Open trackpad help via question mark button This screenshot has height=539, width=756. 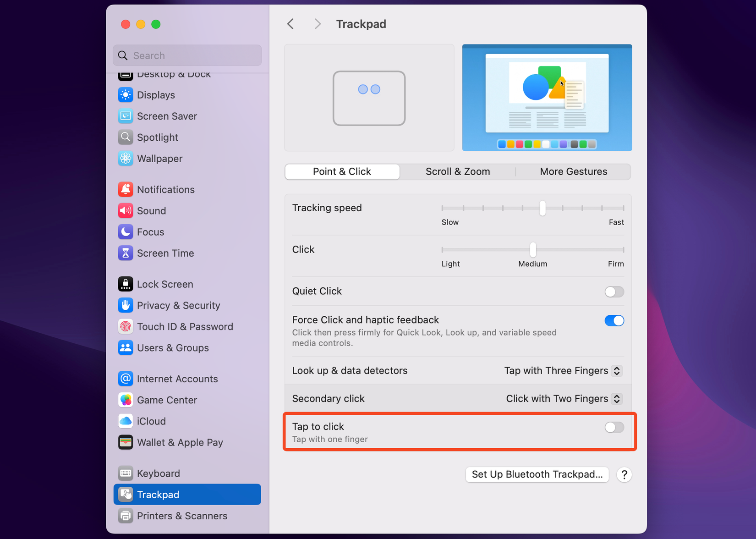tap(624, 474)
